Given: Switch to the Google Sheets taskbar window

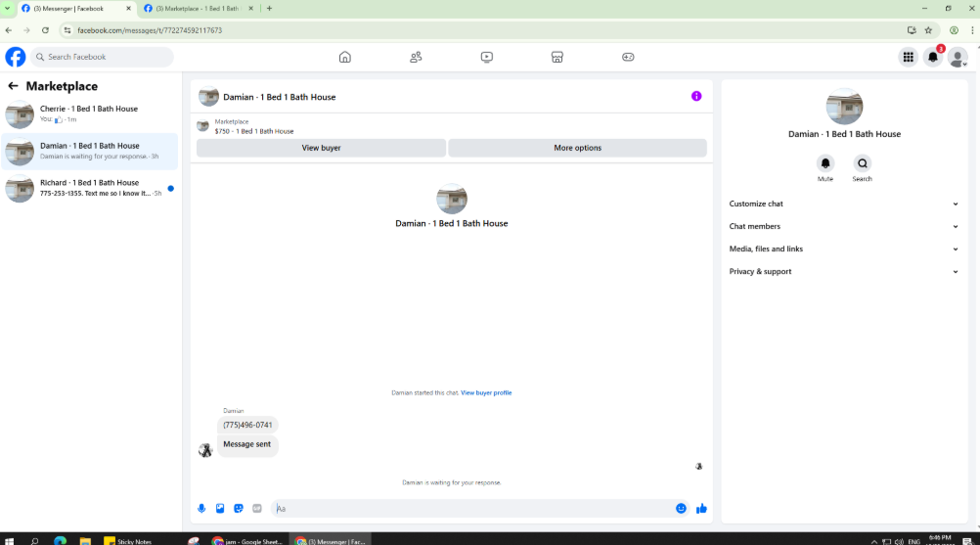Looking at the screenshot, I should click(247, 541).
